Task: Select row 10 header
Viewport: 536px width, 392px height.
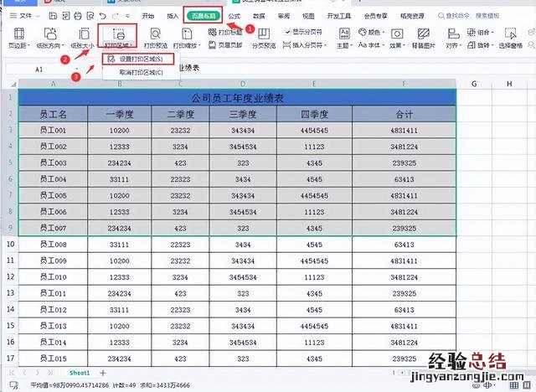Action: point(10,244)
